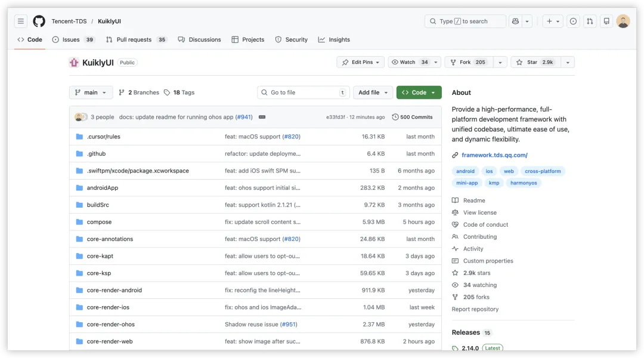Click the GitHub Octocat logo
Image resolution: width=644 pixels, height=358 pixels.
(39, 21)
